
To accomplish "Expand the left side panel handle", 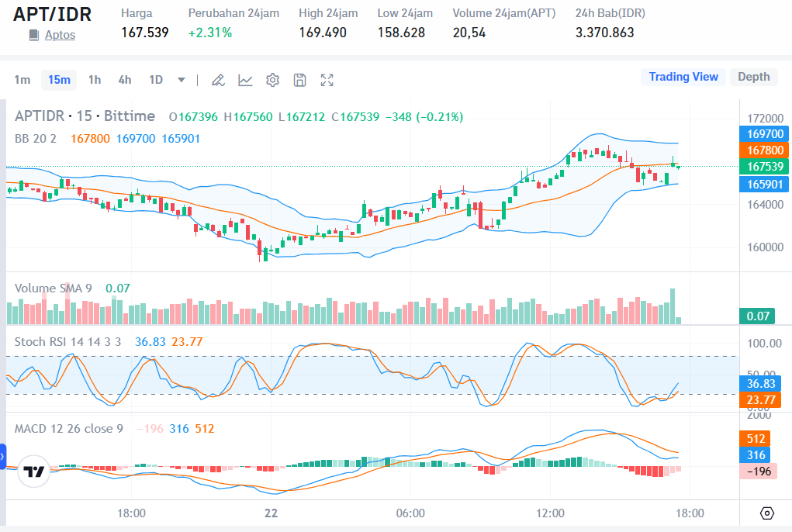I will (x=3, y=457).
